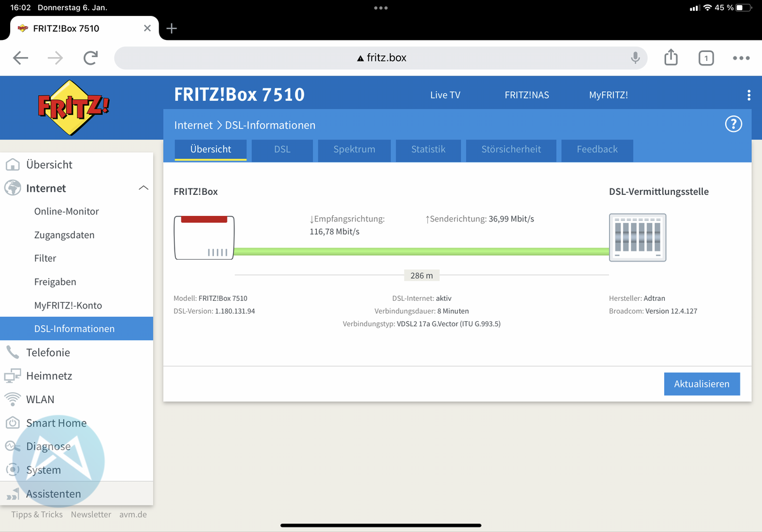Tap the 16:02 clock in status bar
The height and width of the screenshot is (532, 762).
(x=19, y=8)
